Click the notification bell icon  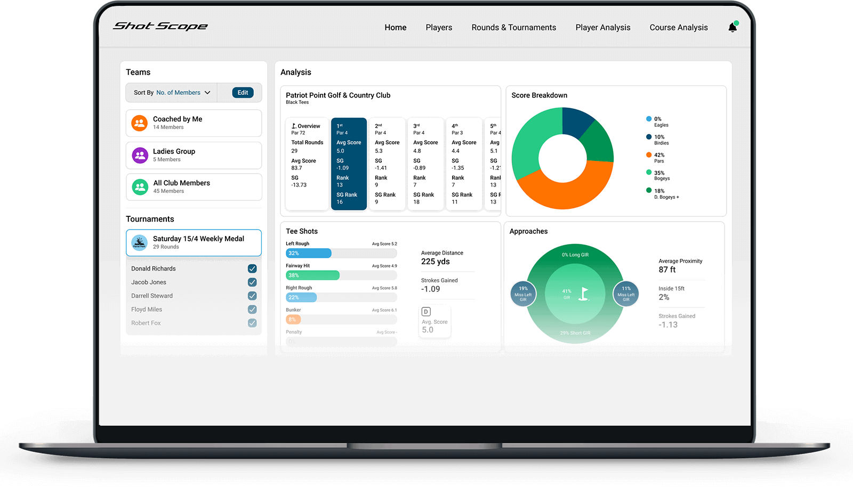[x=733, y=27]
